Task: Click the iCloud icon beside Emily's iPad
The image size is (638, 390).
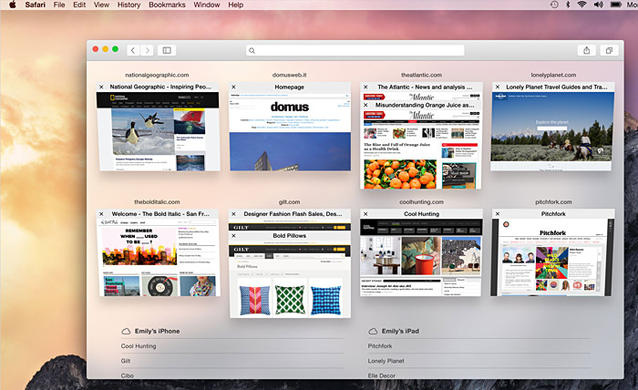Action: click(373, 331)
